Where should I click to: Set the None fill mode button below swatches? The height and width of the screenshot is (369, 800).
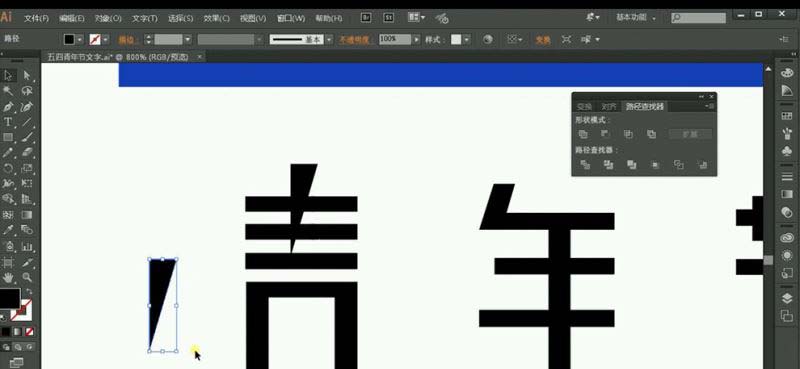click(30, 332)
